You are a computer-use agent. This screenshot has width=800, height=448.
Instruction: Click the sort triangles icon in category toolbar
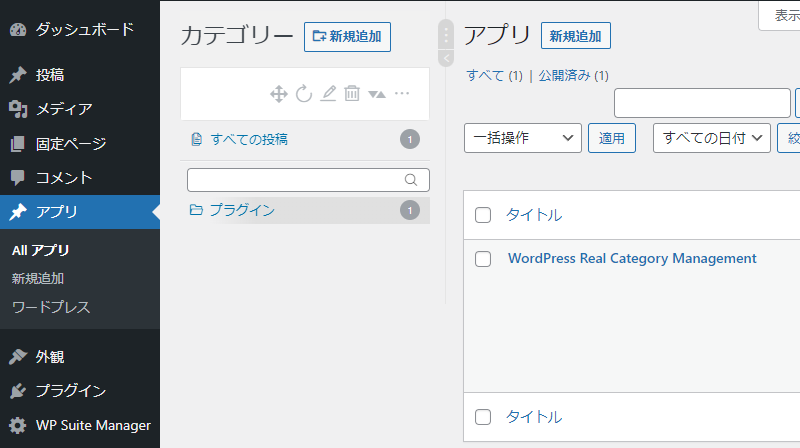(377, 94)
